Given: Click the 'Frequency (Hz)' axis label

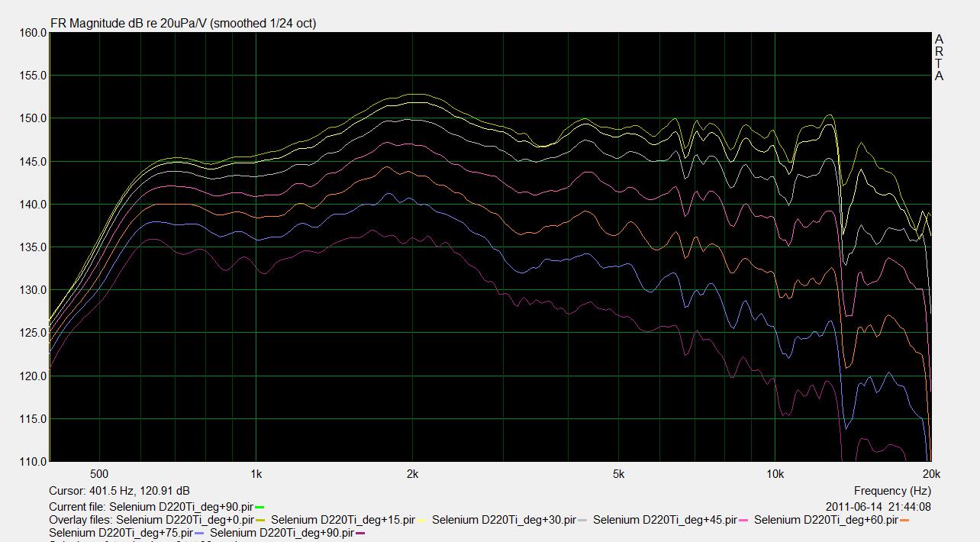Looking at the screenshot, I should 892,491.
